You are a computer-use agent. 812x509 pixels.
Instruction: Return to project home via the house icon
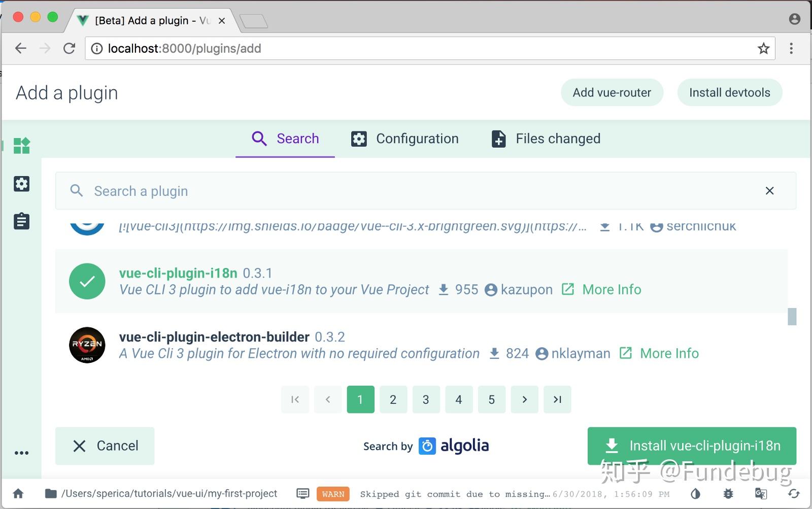tap(17, 493)
